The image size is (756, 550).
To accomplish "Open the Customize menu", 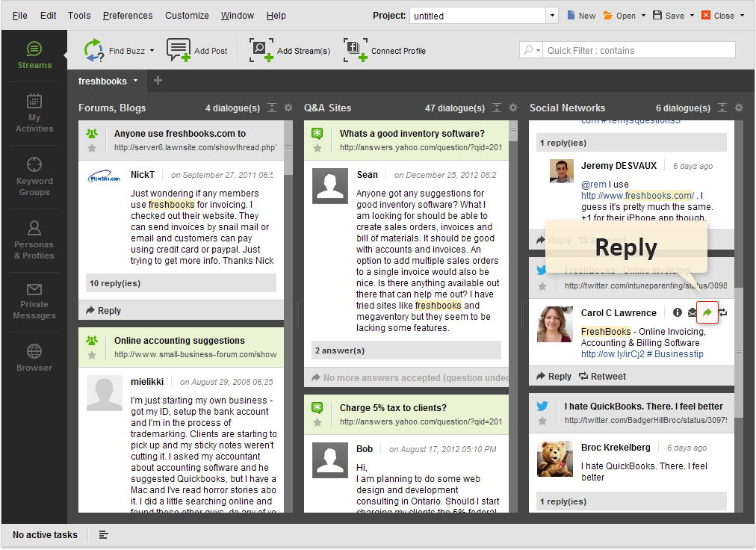I will (x=187, y=16).
